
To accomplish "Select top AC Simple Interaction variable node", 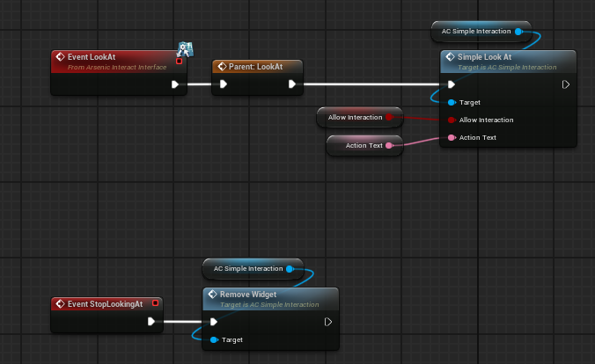I will coord(481,32).
